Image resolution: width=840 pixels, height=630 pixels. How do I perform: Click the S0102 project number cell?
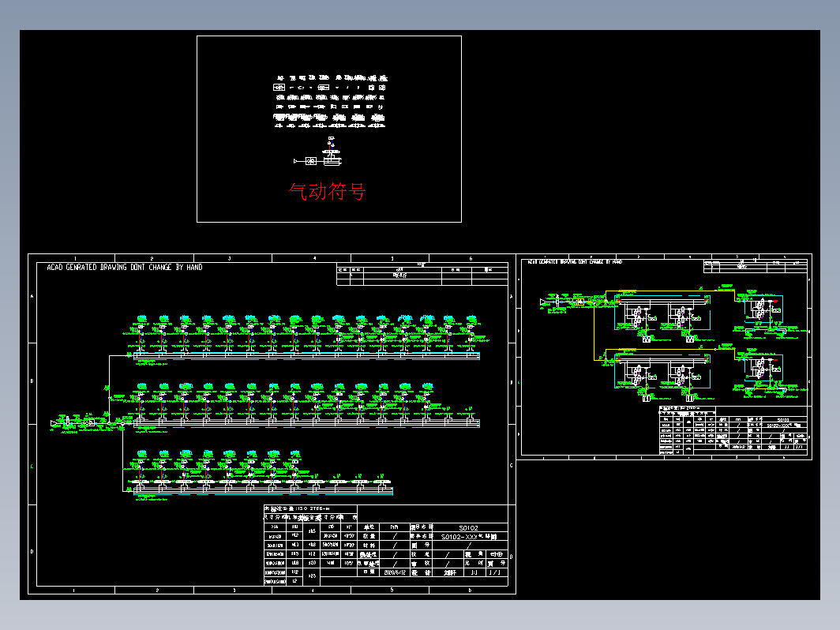pyautogui.click(x=469, y=527)
